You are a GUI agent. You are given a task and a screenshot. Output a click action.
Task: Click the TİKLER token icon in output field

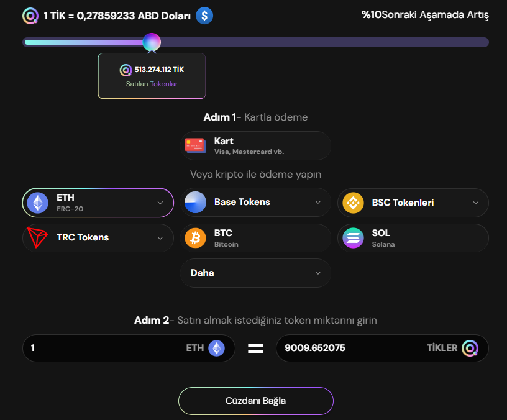(x=470, y=348)
